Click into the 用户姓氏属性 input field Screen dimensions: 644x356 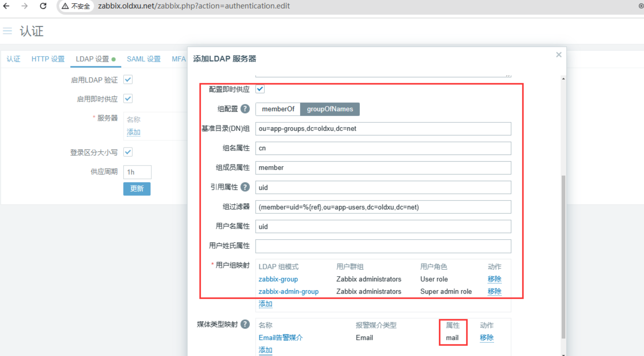click(383, 246)
